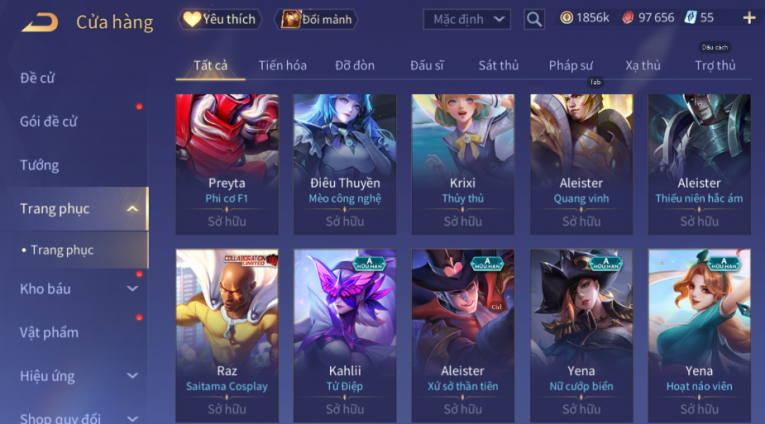This screenshot has height=424, width=765.
Task: Click the blue voucher currency icon
Action: click(x=690, y=18)
